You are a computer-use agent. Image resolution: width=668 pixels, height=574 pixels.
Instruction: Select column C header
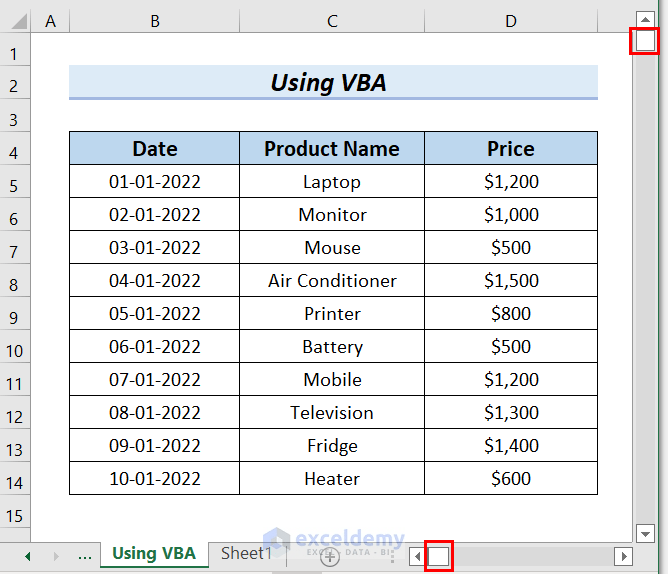point(332,21)
